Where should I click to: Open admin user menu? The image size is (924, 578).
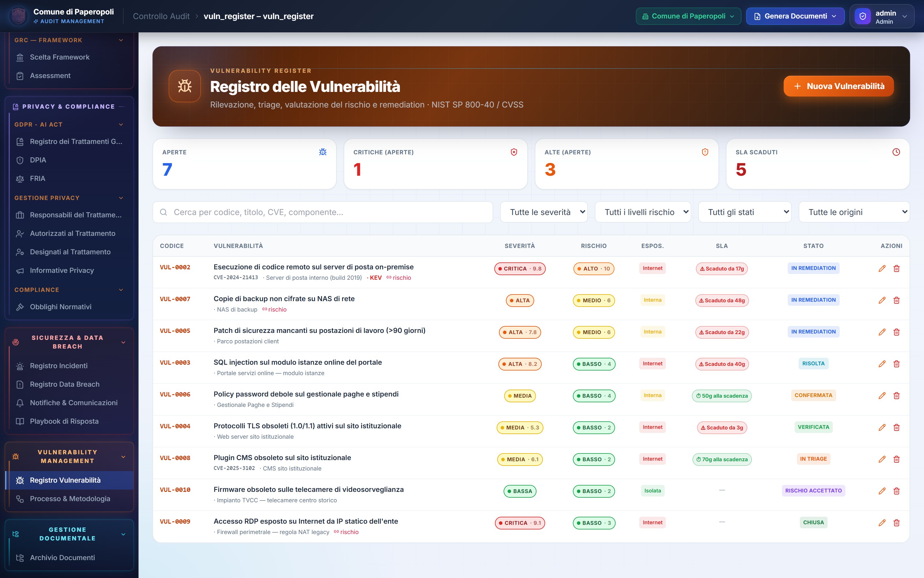click(882, 16)
